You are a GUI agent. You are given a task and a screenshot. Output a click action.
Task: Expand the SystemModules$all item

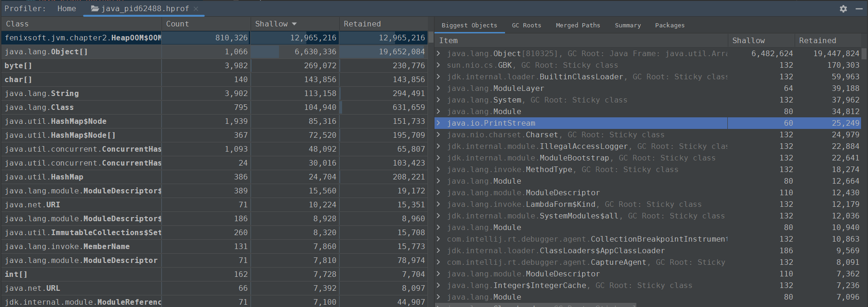coord(438,216)
